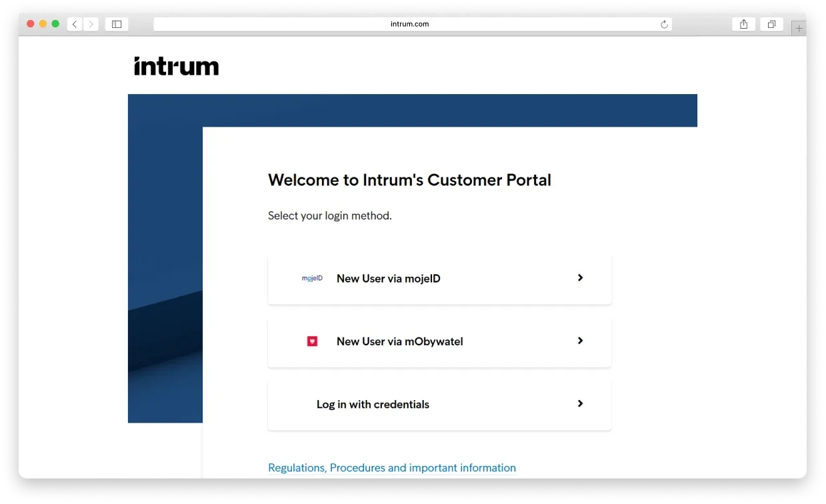Open the sidebar with the sidebar icon
Viewport: 826px width, 504px height.
pyautogui.click(x=116, y=23)
